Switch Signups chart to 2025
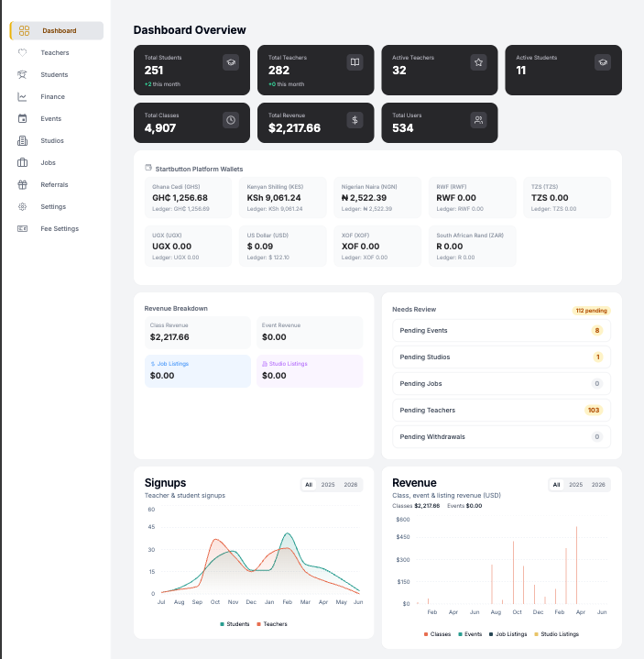 [328, 485]
